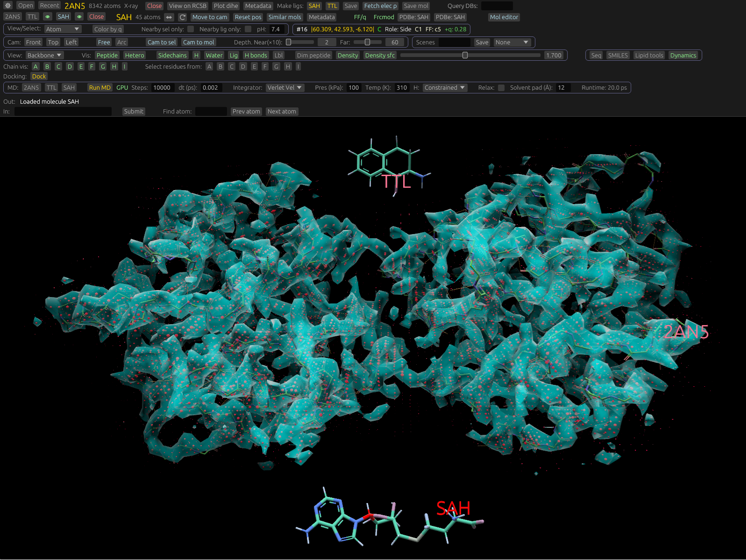Select residues from chain B
This screenshot has height=560, width=746.
click(x=220, y=66)
